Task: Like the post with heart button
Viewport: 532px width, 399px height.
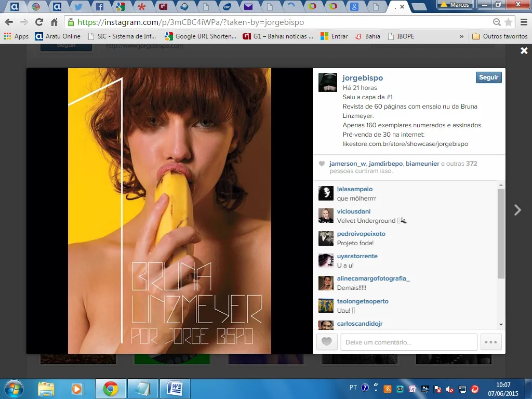Action: (327, 342)
